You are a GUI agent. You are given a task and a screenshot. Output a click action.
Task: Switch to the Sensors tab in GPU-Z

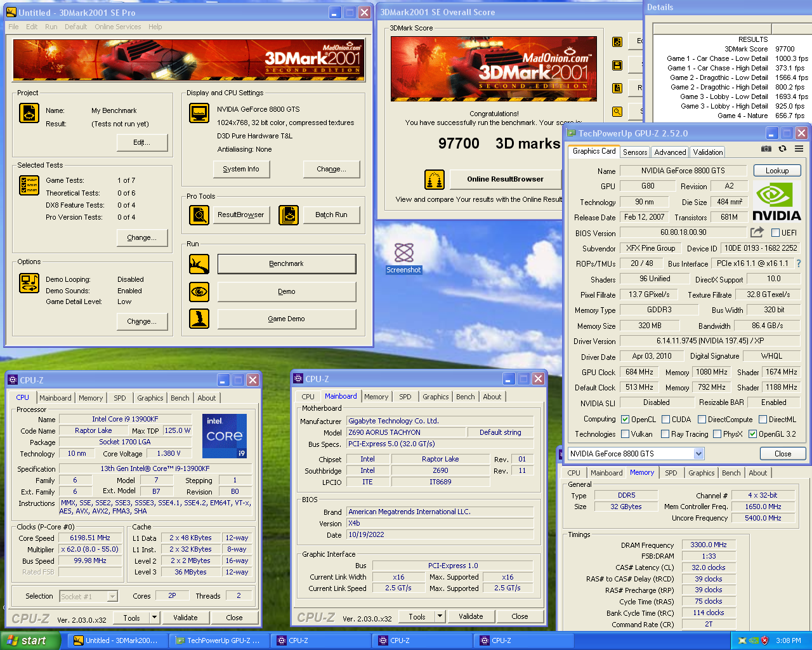(635, 152)
